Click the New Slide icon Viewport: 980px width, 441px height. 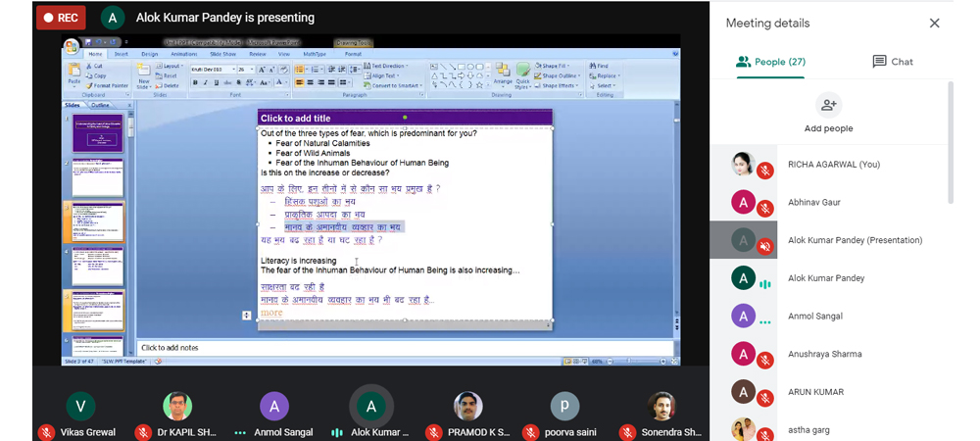pos(143,73)
